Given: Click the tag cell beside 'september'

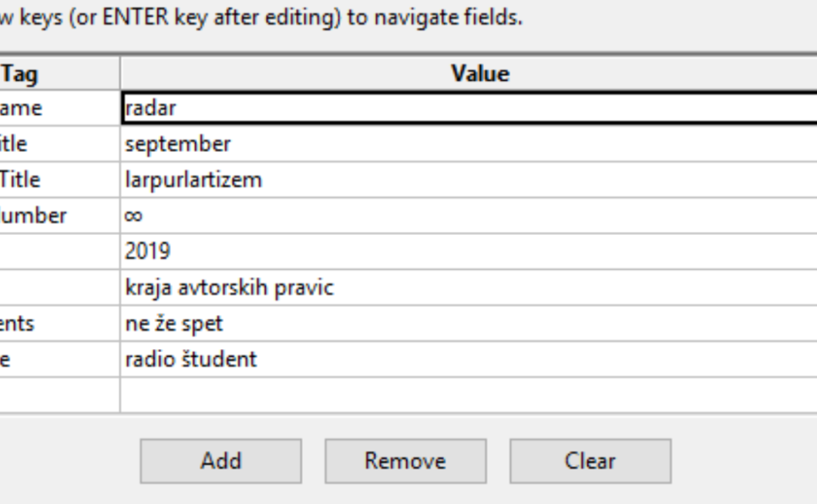Looking at the screenshot, I should point(59,144).
